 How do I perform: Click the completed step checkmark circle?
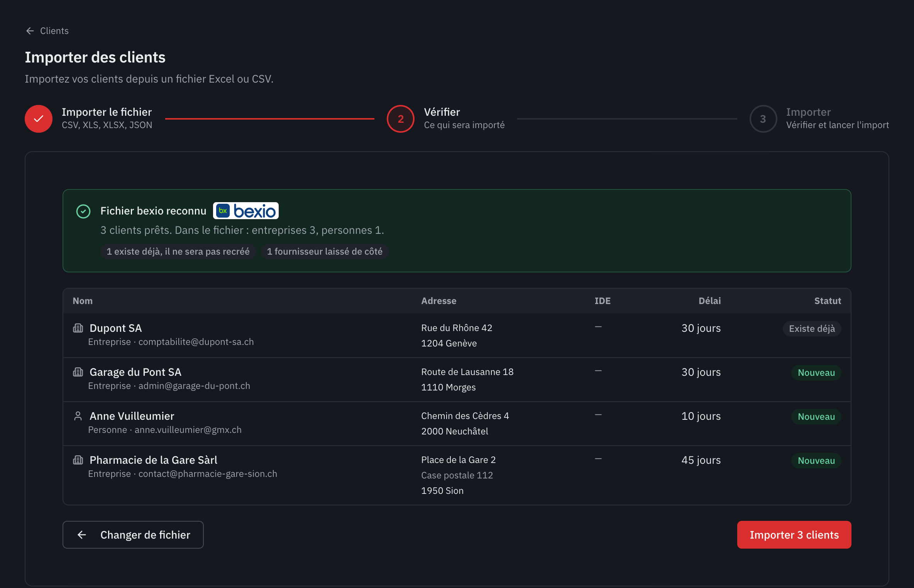pyautogui.click(x=39, y=119)
